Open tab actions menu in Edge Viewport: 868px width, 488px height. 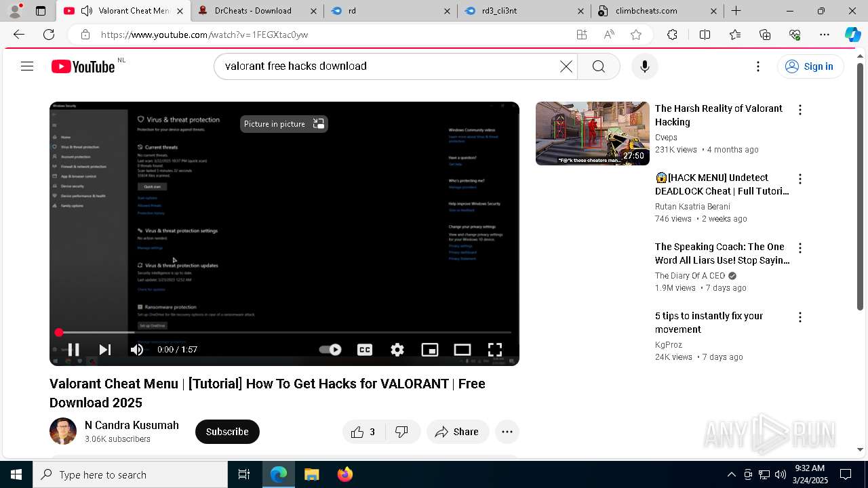click(41, 11)
